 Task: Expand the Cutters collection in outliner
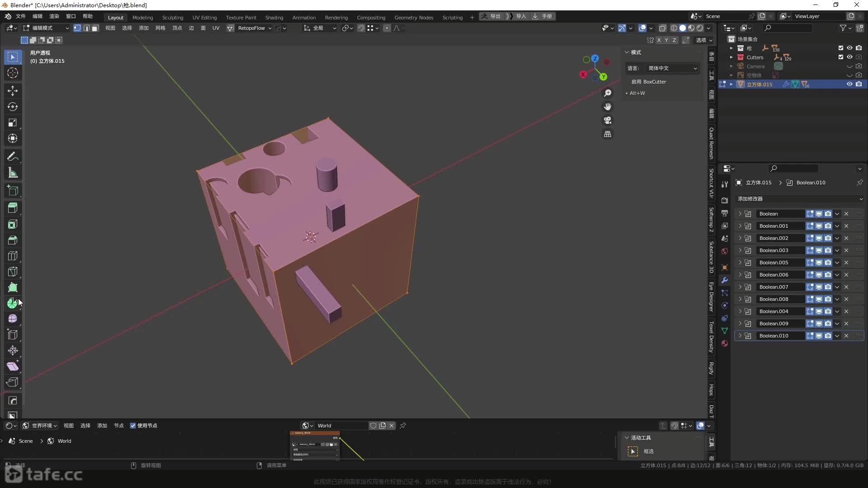click(731, 57)
